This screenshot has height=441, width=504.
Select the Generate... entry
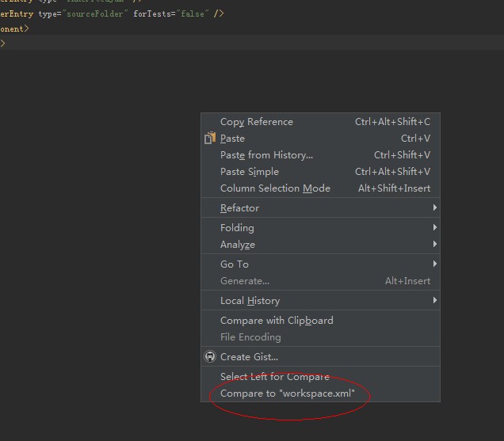click(320, 281)
